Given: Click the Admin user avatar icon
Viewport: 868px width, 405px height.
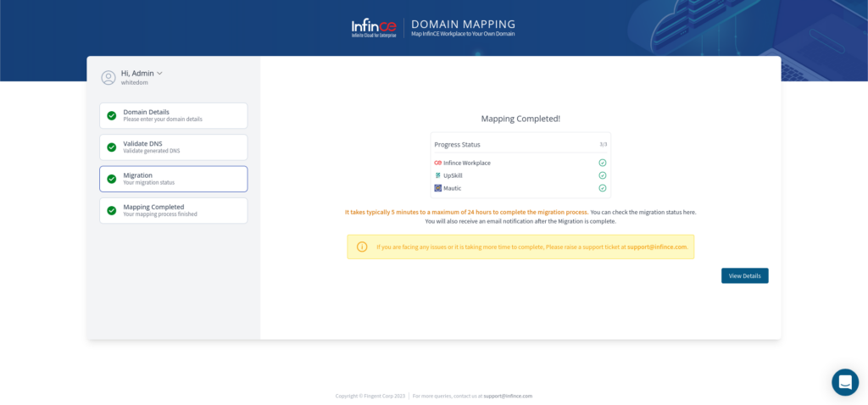Looking at the screenshot, I should [x=108, y=77].
